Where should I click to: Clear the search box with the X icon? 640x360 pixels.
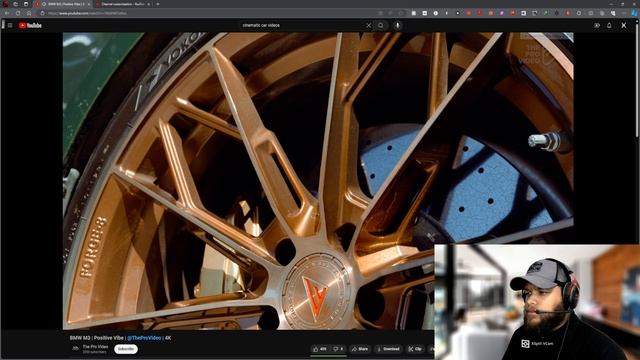[x=368, y=25]
